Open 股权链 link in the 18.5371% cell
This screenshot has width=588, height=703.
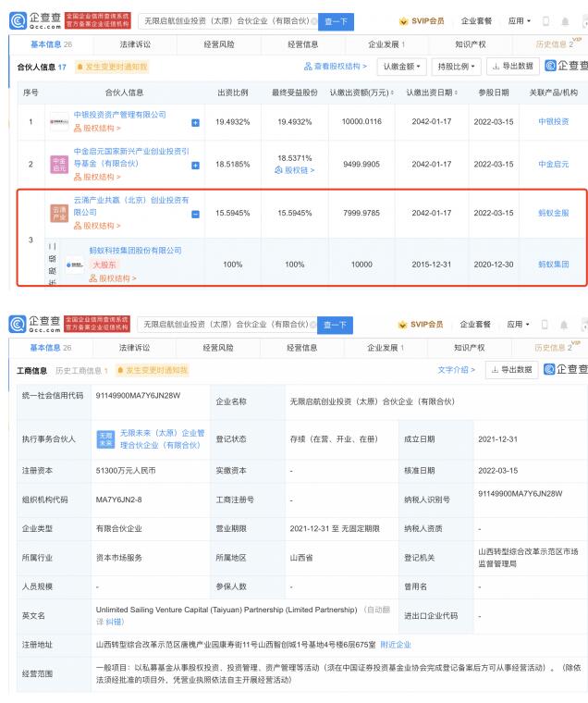(294, 170)
